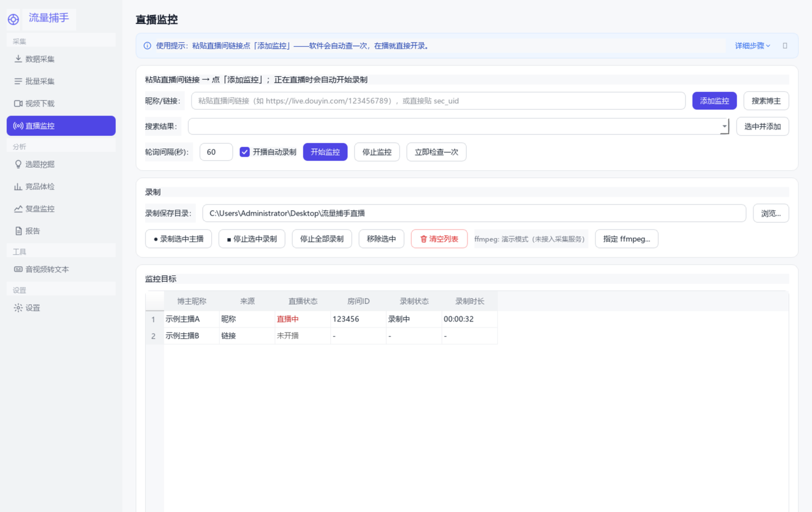Open the 搜索结果 dropdown list
Viewport: 812px width, 512px height.
coord(724,127)
